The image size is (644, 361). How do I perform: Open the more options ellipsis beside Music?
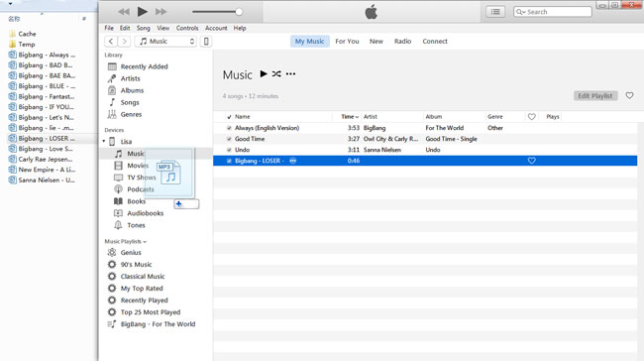tap(290, 74)
